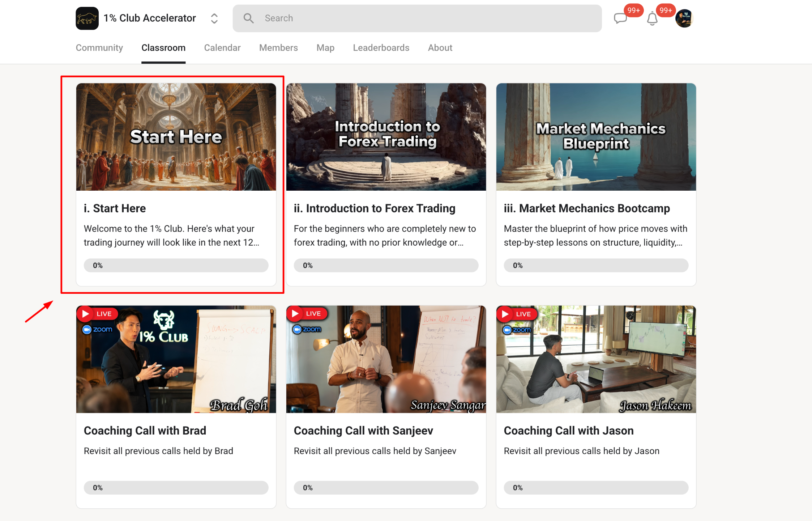The width and height of the screenshot is (812, 521).
Task: Open the Calendar tab
Action: (x=222, y=48)
